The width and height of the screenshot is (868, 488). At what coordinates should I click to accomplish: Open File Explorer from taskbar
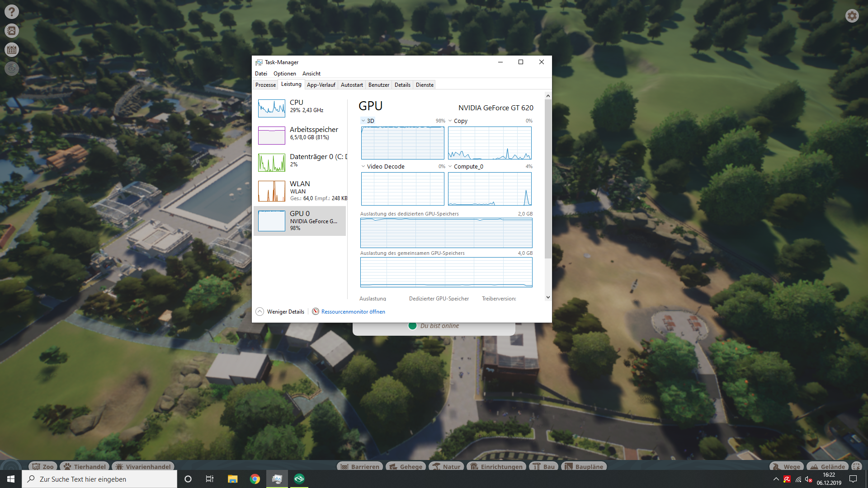pos(232,479)
